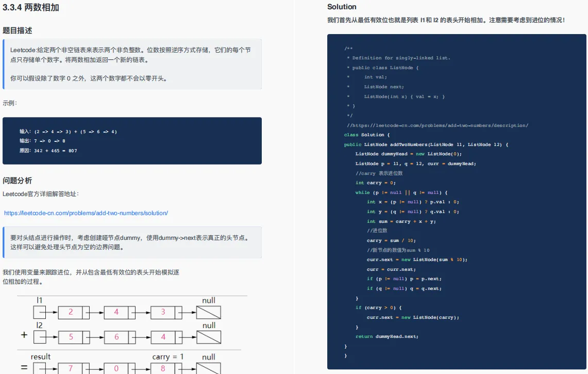The height and width of the screenshot is (374, 588).
Task: Click node 2 in the l1 list diagram
Action: tap(74, 313)
